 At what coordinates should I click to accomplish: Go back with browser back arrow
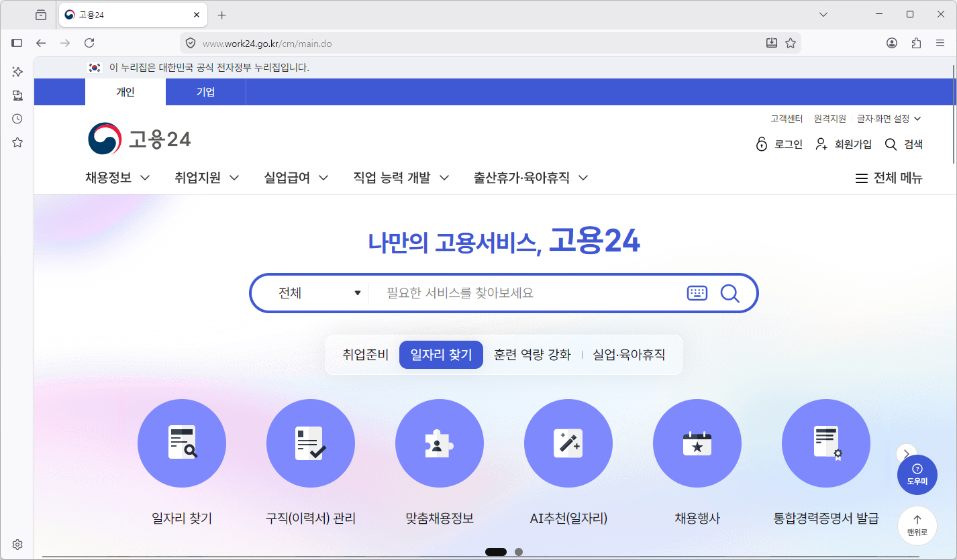tap(41, 43)
